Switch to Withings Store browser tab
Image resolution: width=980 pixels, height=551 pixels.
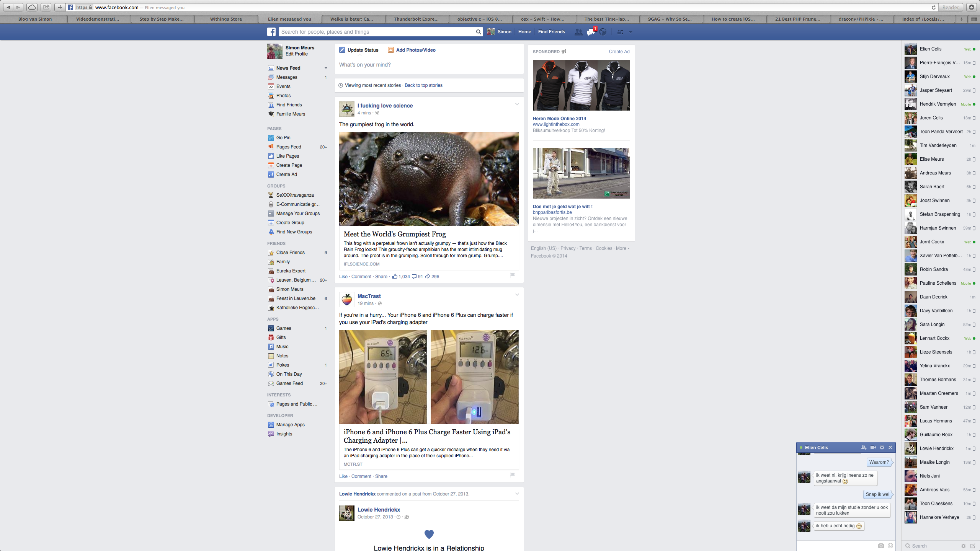coord(226,19)
